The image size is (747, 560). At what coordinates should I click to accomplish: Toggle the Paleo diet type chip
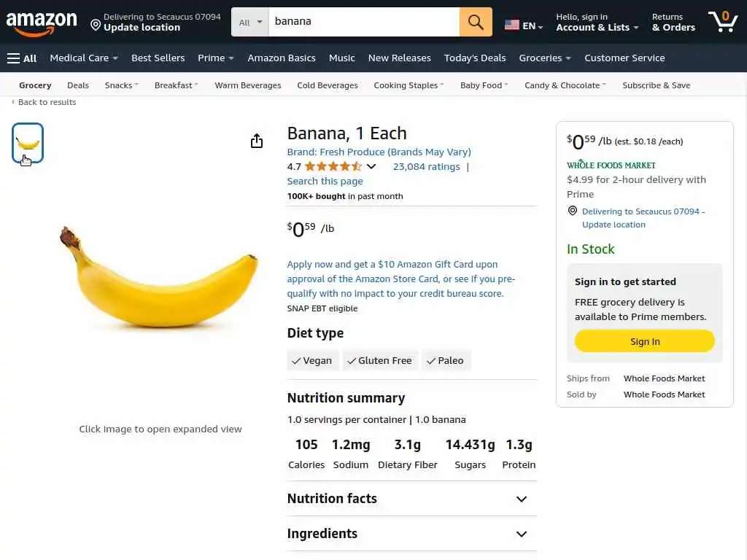click(x=446, y=361)
